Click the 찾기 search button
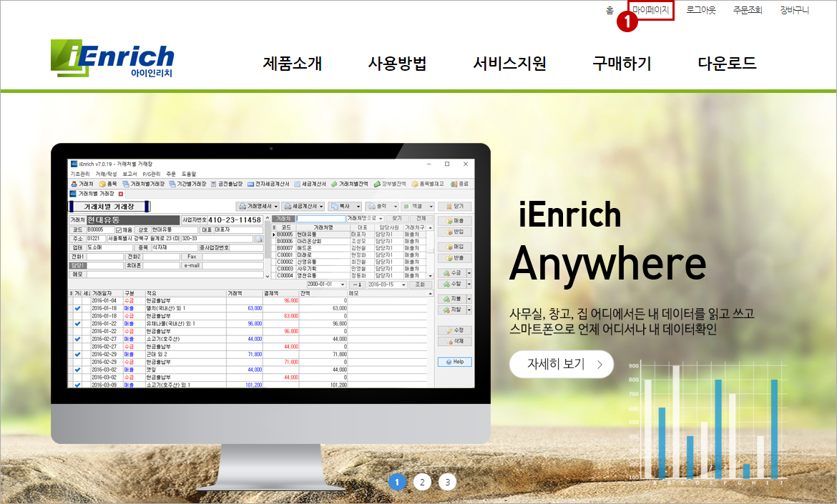Image resolution: width=837 pixels, height=504 pixels. pyautogui.click(x=396, y=219)
